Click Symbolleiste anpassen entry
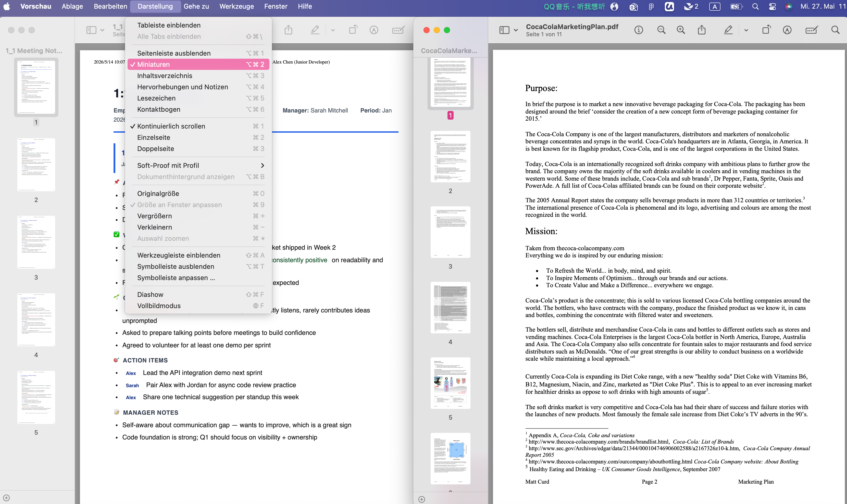This screenshot has height=504, width=847. click(x=198, y=278)
